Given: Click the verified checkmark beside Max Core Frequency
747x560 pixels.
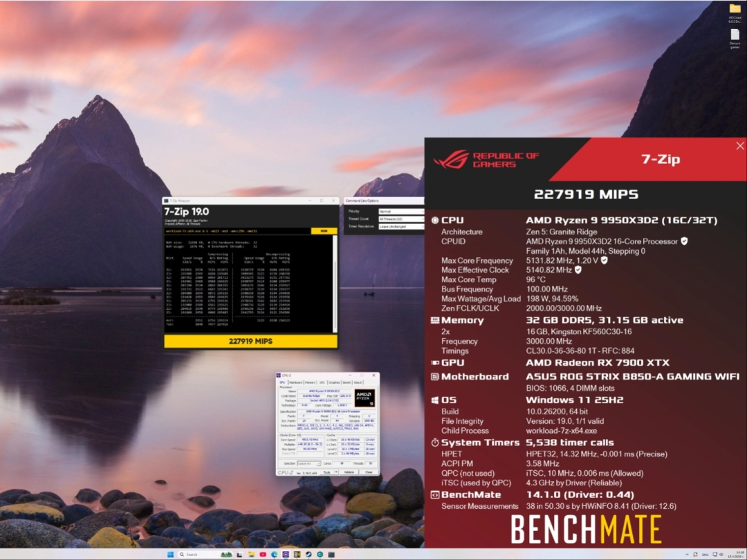Looking at the screenshot, I should pos(603,261).
